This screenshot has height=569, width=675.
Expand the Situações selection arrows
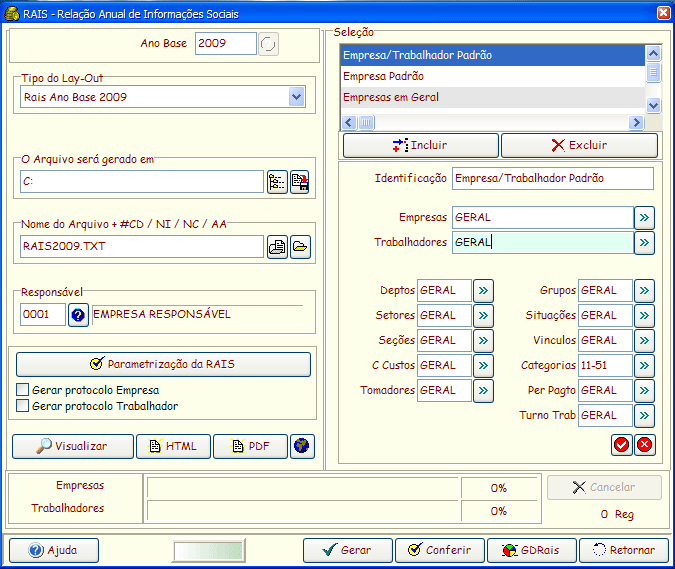pyautogui.click(x=644, y=316)
